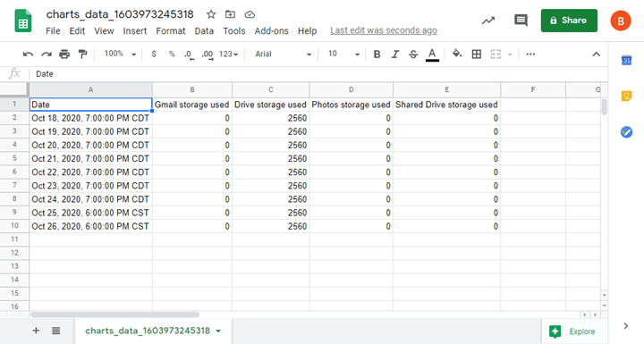The image size is (644, 344).
Task: Click the print icon
Action: 64,55
